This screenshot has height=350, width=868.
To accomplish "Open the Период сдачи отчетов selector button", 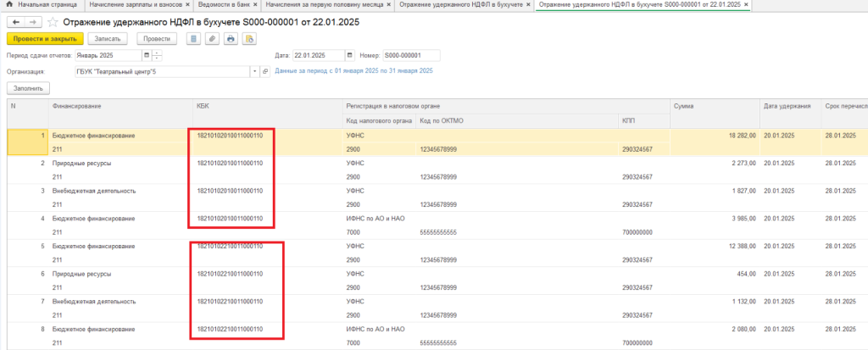I will (x=147, y=55).
